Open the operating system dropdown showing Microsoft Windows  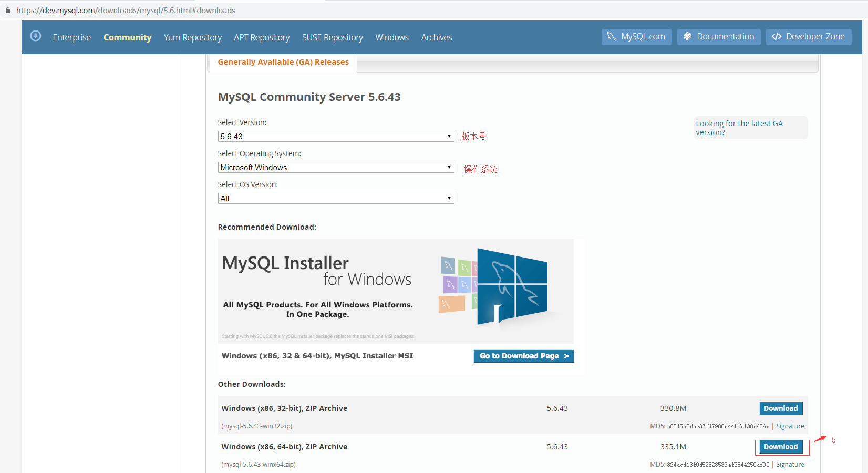pyautogui.click(x=336, y=167)
